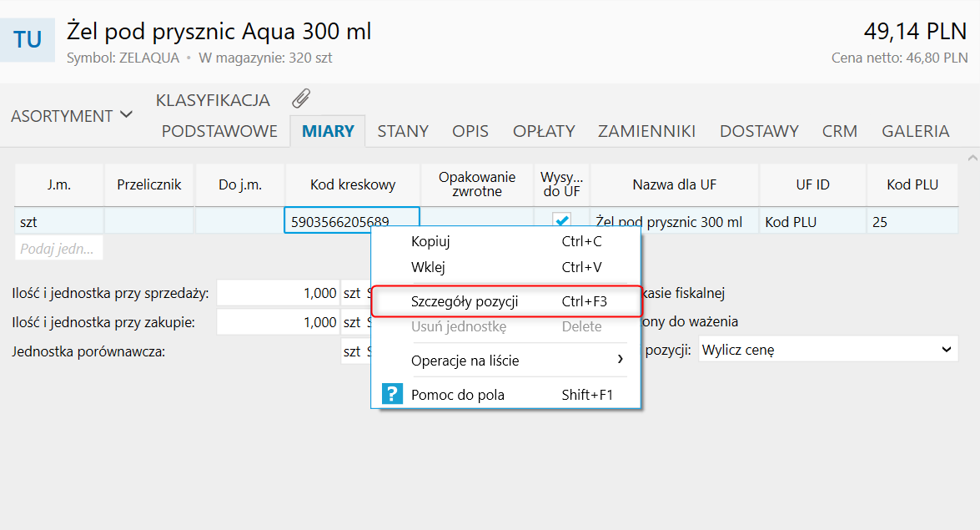Open the Wylicz cenę combo box

click(827, 350)
